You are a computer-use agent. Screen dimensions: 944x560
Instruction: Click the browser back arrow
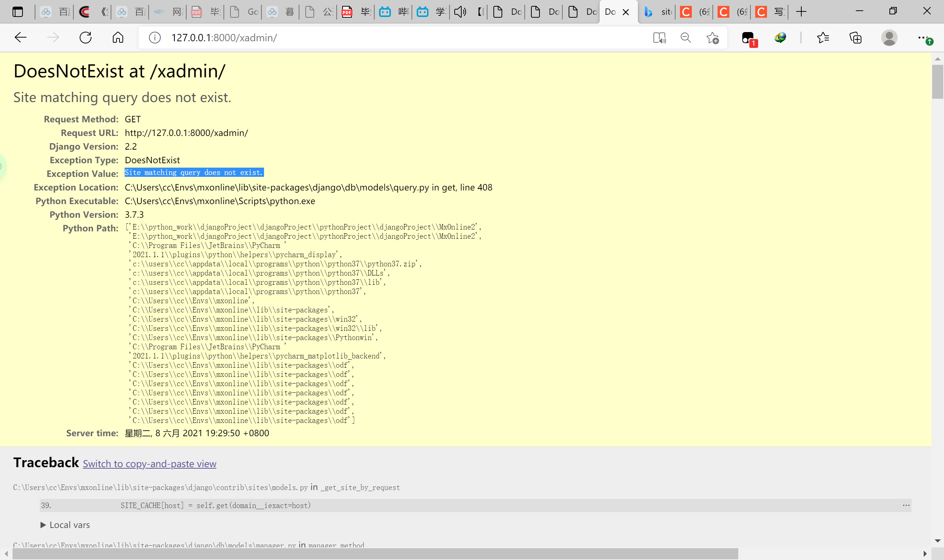coord(20,37)
